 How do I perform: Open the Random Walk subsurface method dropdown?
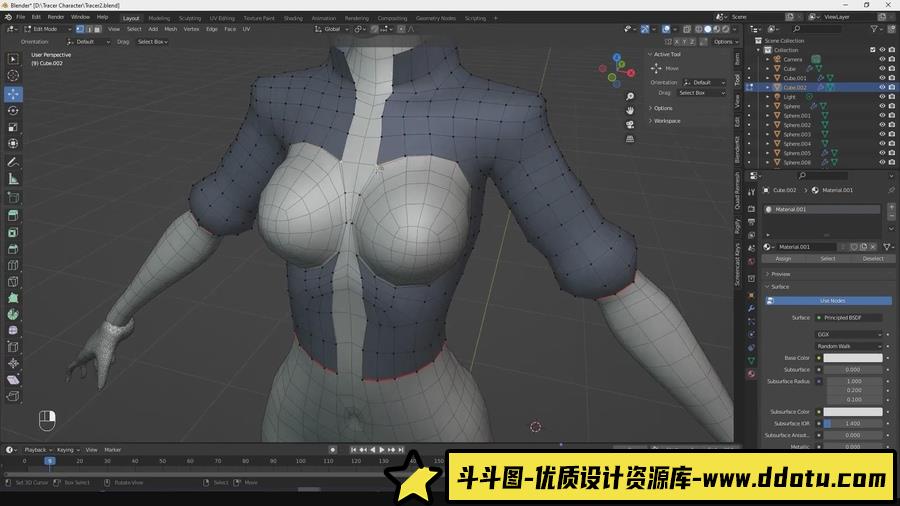(849, 347)
